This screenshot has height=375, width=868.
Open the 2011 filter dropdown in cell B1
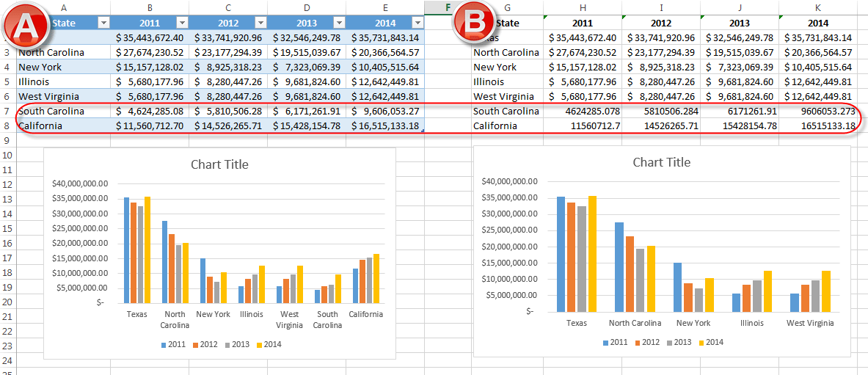pos(182,23)
